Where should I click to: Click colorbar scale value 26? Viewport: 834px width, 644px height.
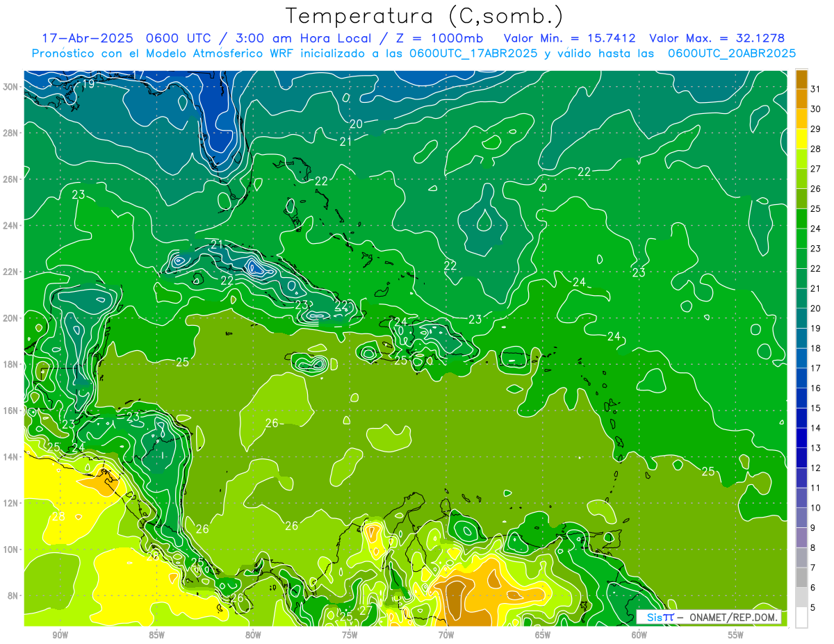point(815,188)
